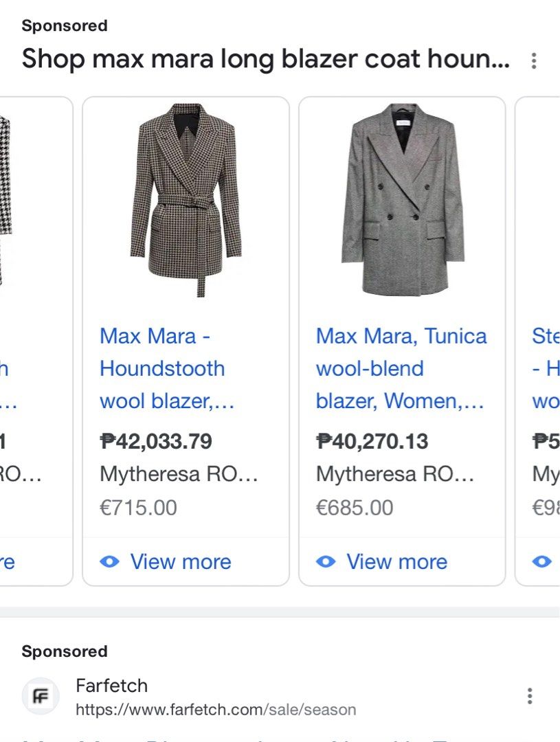Click Mytheresa seller under Houndstooth blazer
The height and width of the screenshot is (742, 560).
[x=179, y=473]
